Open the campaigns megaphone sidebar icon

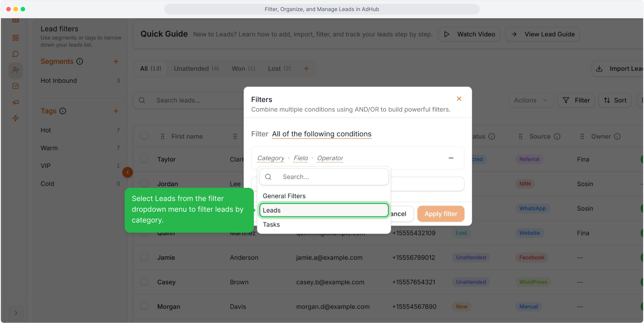[x=16, y=102]
